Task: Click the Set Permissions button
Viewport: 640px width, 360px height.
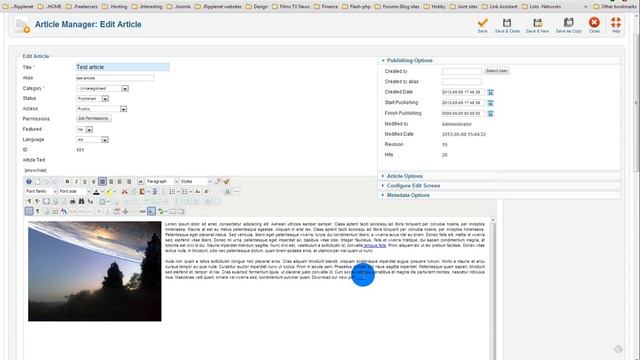Action: click(x=93, y=118)
